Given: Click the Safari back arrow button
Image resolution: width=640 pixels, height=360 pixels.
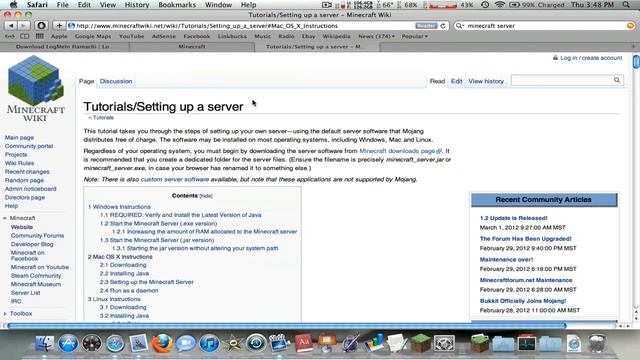Looking at the screenshot, I should pyautogui.click(x=11, y=26).
